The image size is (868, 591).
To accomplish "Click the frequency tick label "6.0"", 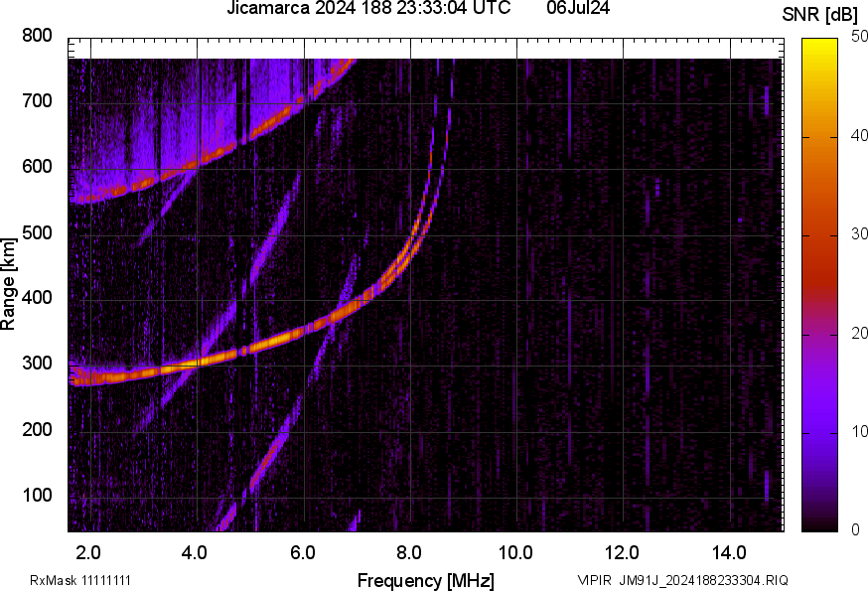I will point(302,553).
